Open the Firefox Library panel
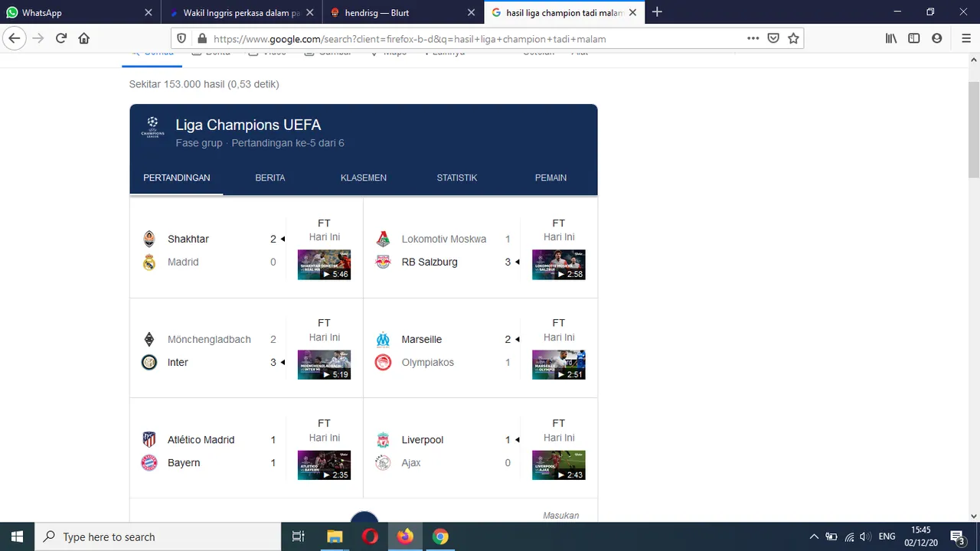 pos(891,38)
